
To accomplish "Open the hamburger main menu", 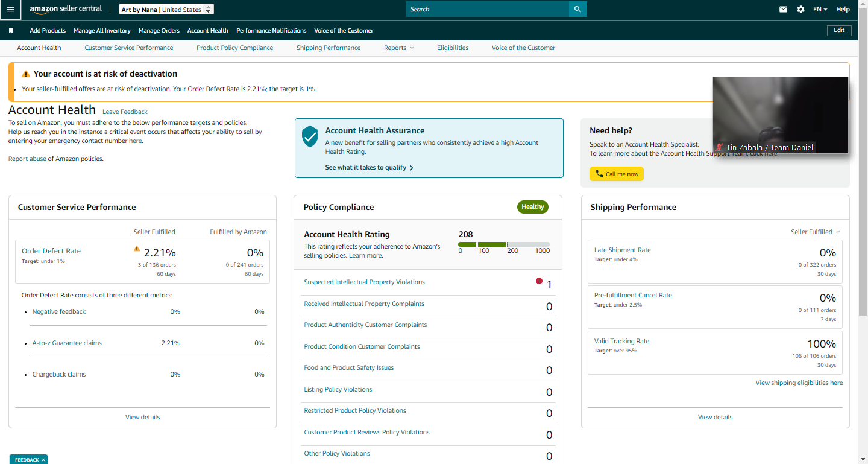I will point(10,9).
